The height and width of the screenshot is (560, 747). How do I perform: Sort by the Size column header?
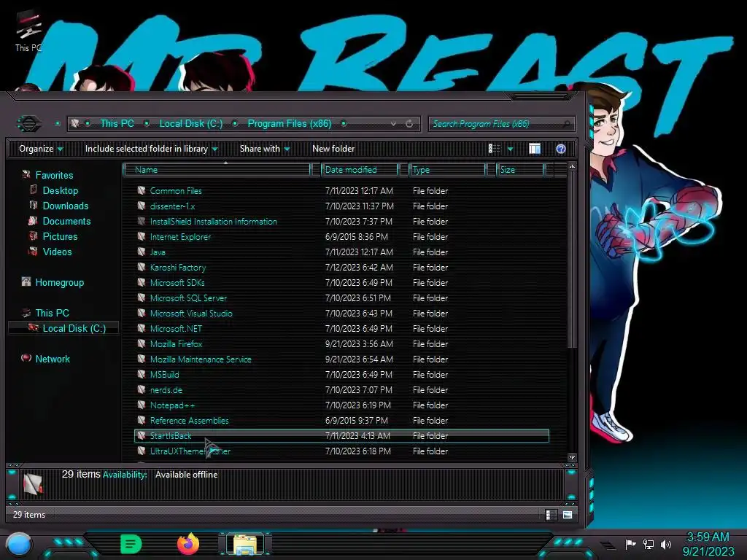(x=520, y=169)
